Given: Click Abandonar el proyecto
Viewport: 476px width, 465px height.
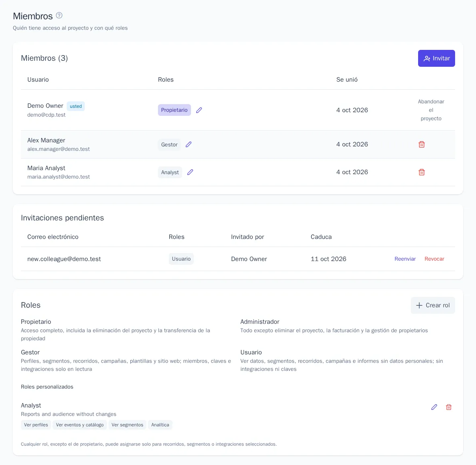Looking at the screenshot, I should (x=431, y=110).
